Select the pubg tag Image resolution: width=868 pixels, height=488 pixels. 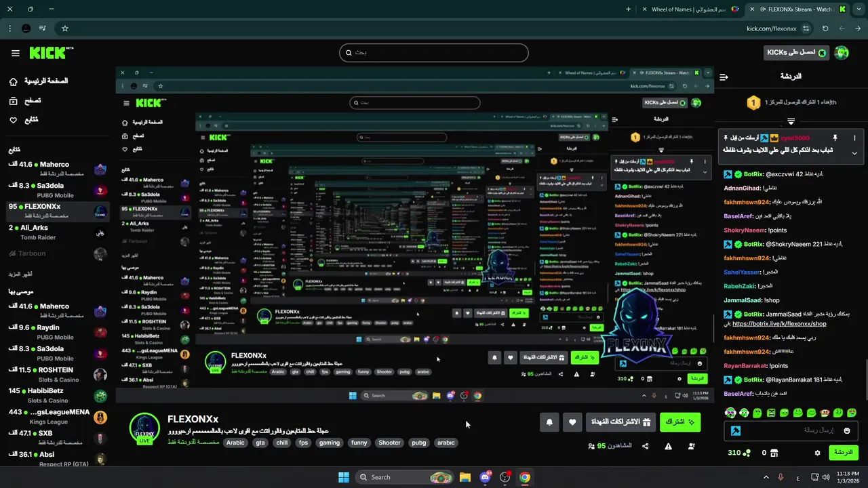(419, 443)
